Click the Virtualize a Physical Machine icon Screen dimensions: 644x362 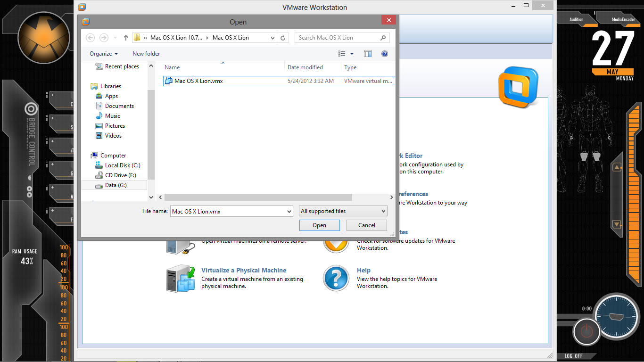tap(181, 278)
